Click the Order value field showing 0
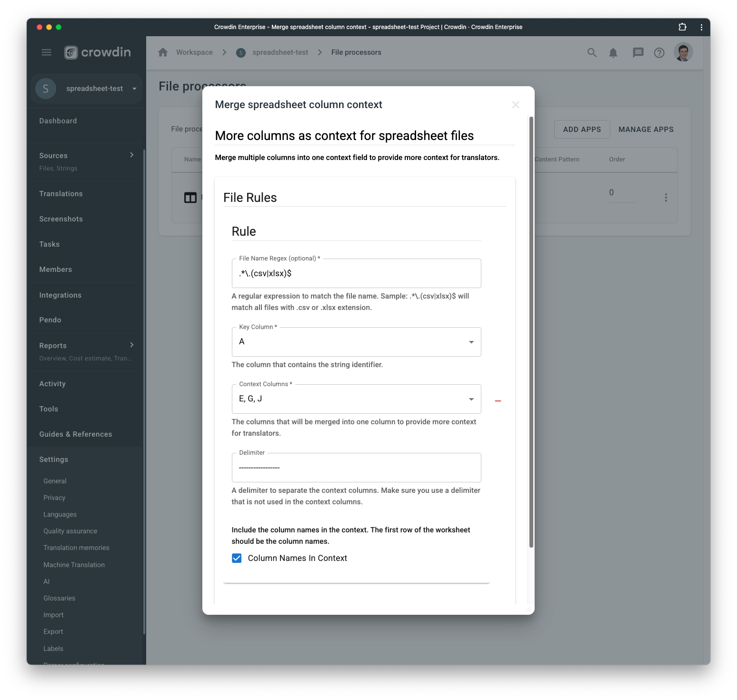This screenshot has width=737, height=700. 622,193
